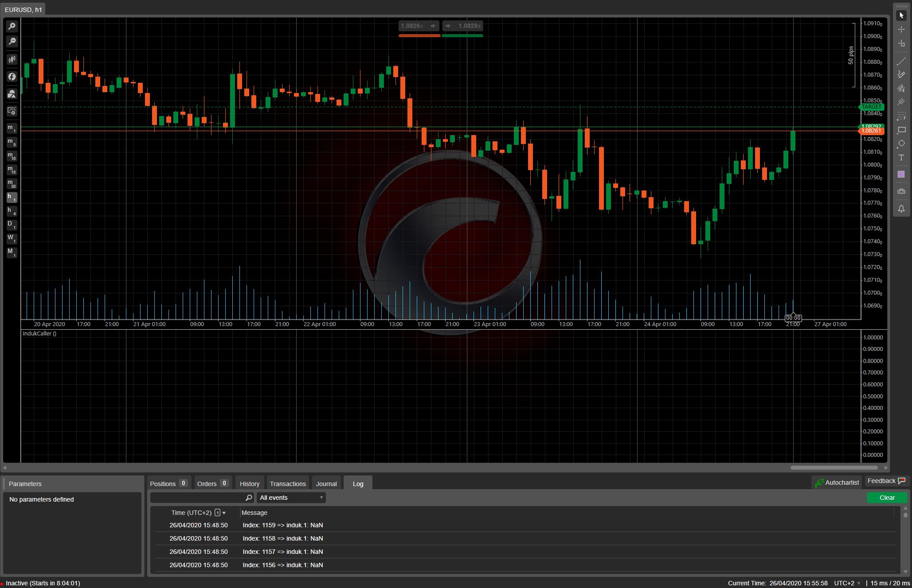This screenshot has height=588, width=912.
Task: Switch to the m5 timeframe
Action: click(12, 142)
